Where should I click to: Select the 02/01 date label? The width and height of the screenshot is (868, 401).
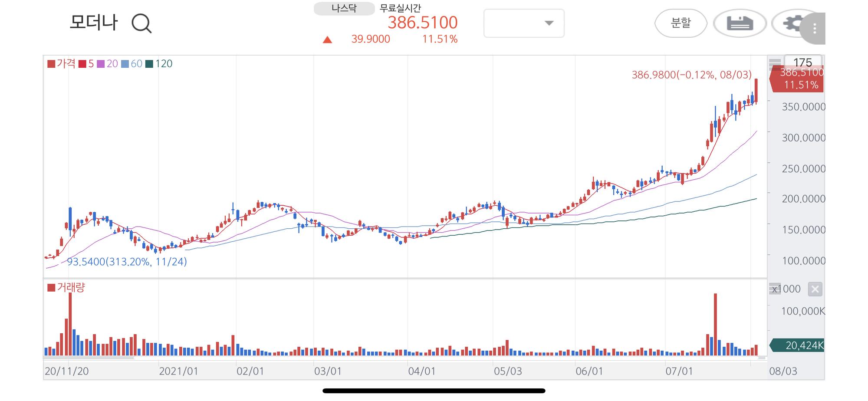pyautogui.click(x=250, y=371)
